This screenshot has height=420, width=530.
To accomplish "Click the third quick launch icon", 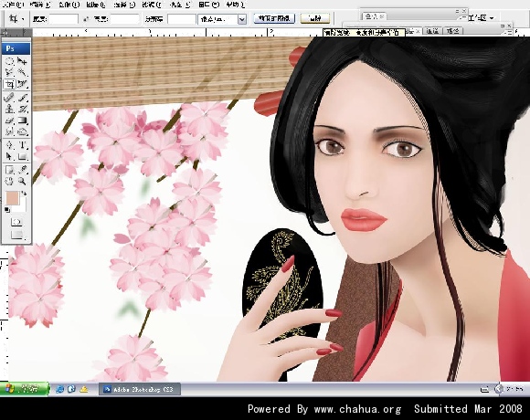I will click(x=83, y=389).
